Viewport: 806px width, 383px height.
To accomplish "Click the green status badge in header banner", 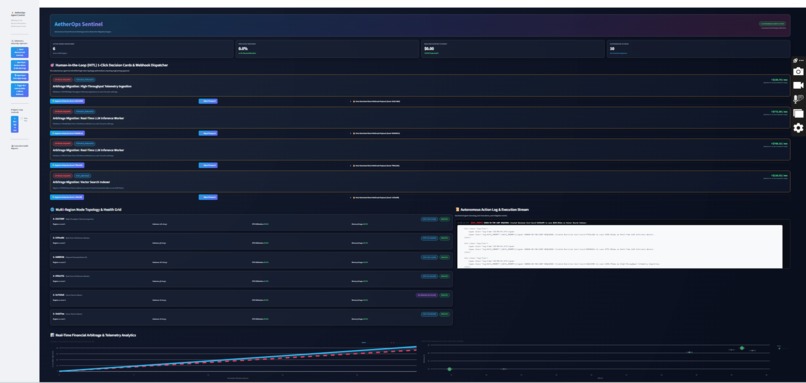I will pos(772,24).
